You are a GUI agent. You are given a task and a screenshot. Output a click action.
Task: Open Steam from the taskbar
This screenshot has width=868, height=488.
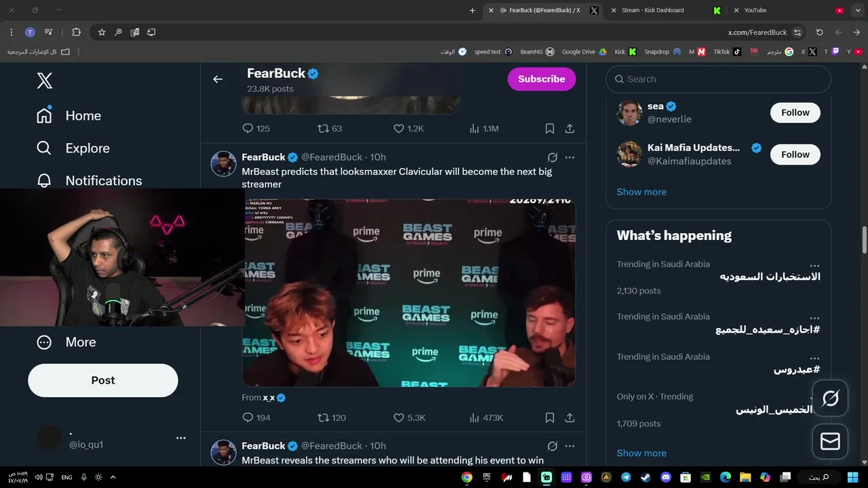[x=645, y=477]
